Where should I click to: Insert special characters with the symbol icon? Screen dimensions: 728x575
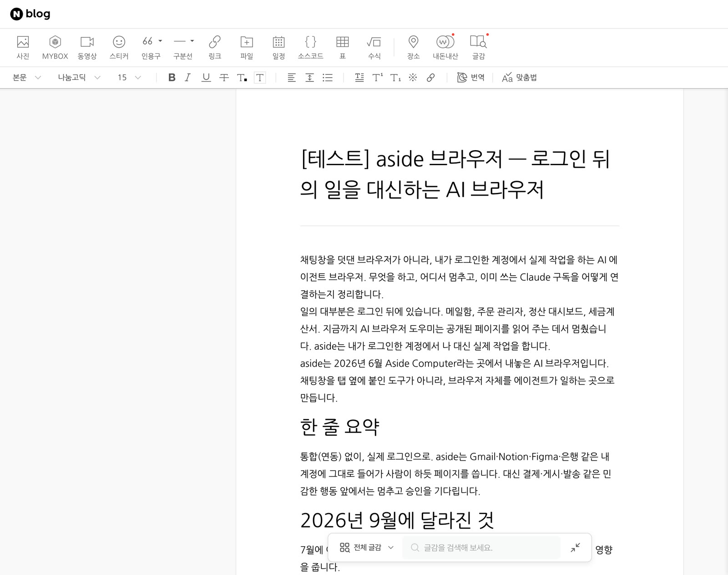pyautogui.click(x=413, y=77)
